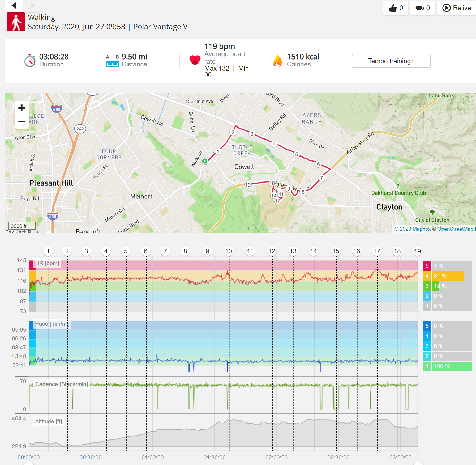Zoom out on the map
The height and width of the screenshot is (465, 476).
pyautogui.click(x=22, y=122)
